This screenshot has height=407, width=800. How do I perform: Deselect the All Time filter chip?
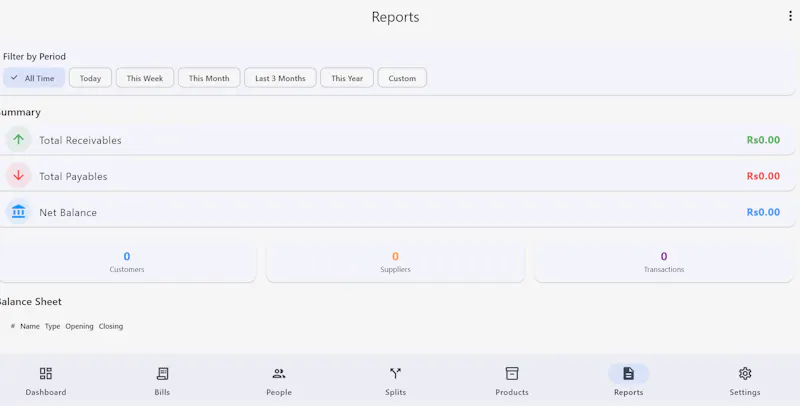pos(34,78)
